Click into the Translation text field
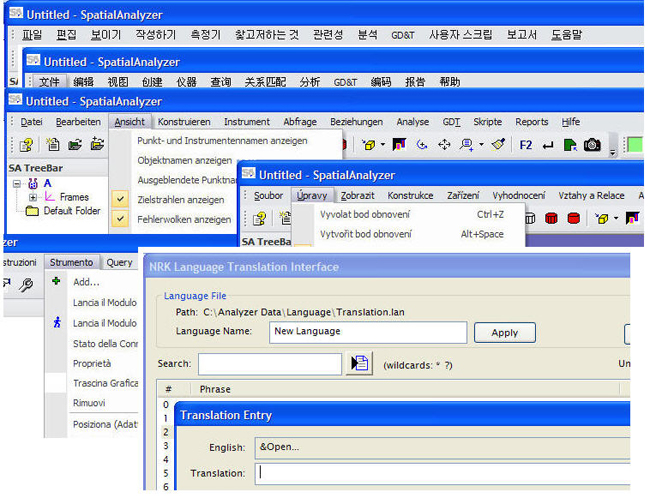The width and height of the screenshot is (650, 504). [x=440, y=474]
